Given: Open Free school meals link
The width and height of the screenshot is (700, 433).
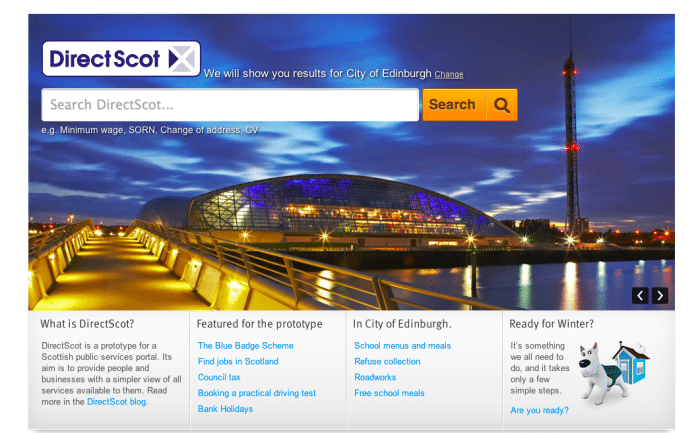Looking at the screenshot, I should [389, 393].
